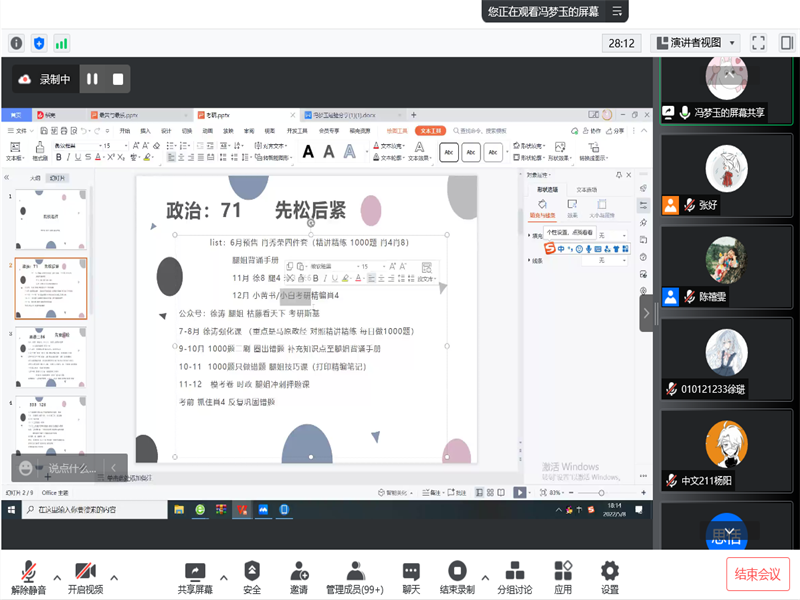Open Windows Start menu
Viewport: 800px width, 600px height.
coord(11,510)
